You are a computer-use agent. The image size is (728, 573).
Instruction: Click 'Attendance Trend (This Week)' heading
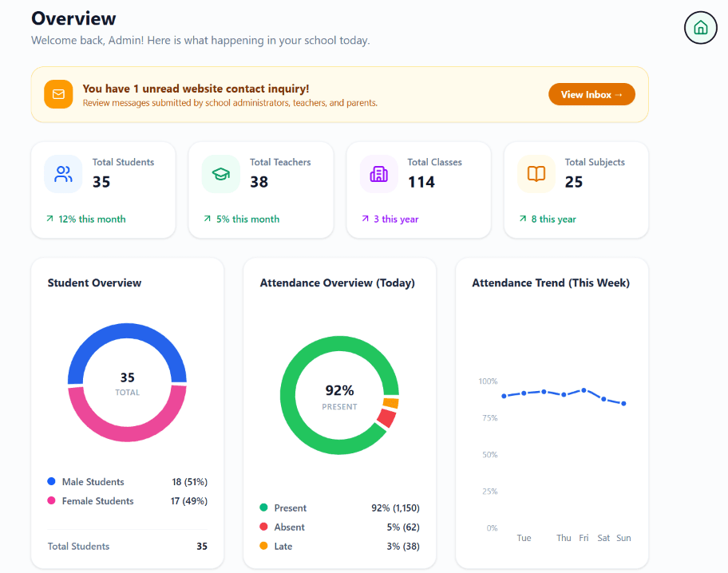(551, 283)
